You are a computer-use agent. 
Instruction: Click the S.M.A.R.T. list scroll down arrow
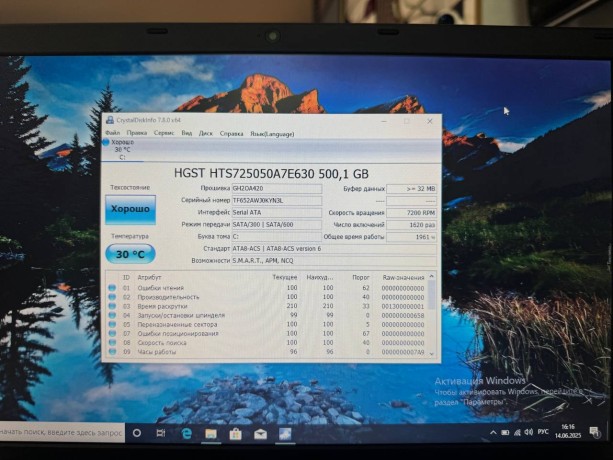432,354
